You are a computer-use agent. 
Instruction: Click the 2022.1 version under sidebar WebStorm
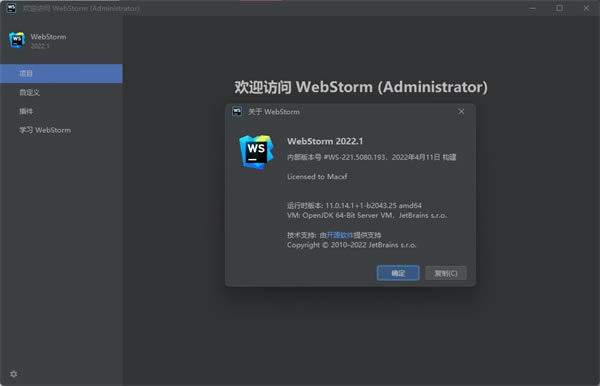[40, 46]
